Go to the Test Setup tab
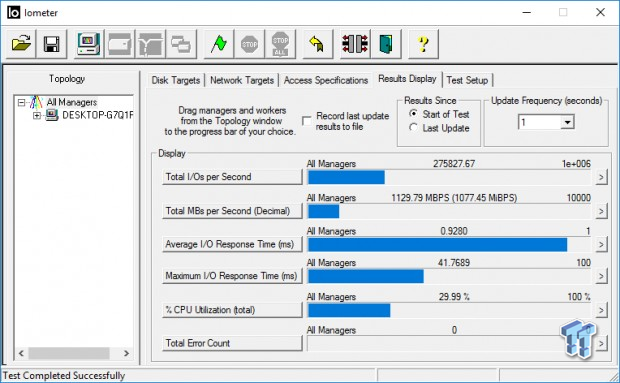 (467, 80)
